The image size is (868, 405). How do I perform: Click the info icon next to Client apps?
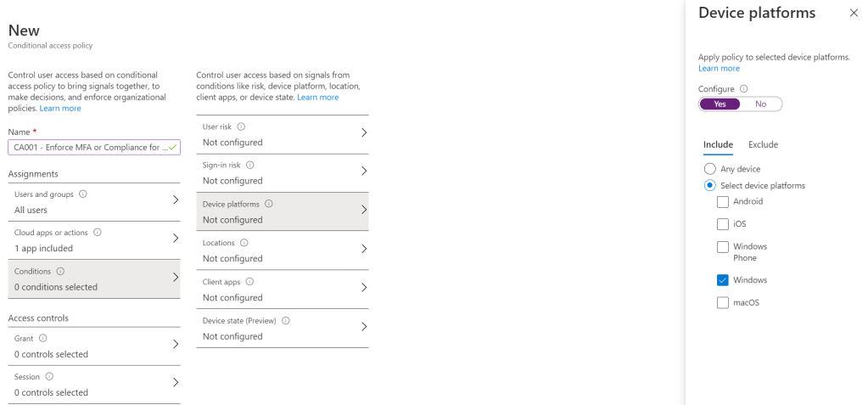249,282
